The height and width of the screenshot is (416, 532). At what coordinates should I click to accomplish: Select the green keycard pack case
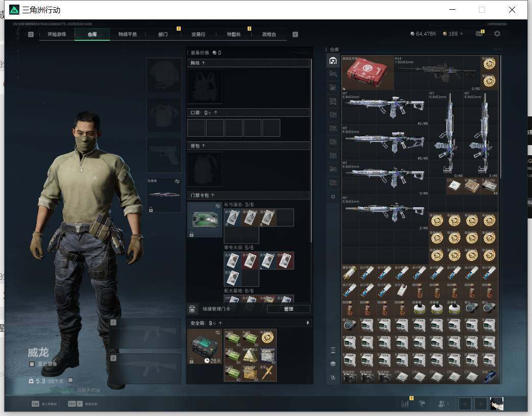pyautogui.click(x=205, y=219)
